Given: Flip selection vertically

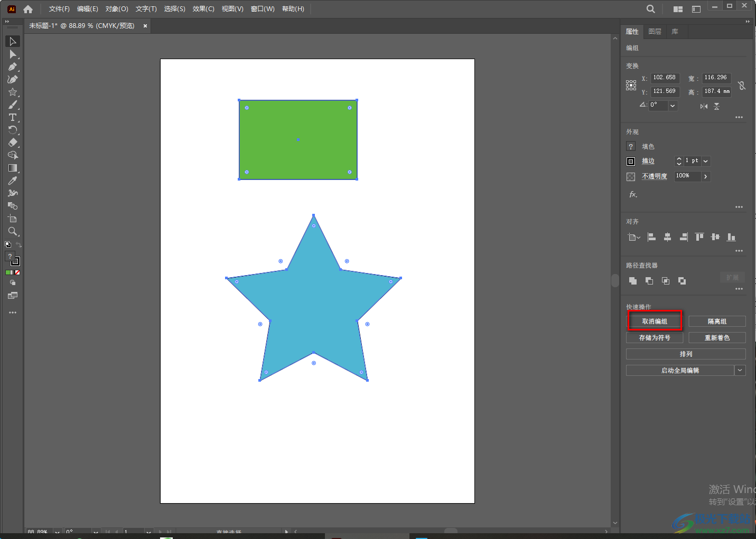Looking at the screenshot, I should pyautogui.click(x=716, y=106).
